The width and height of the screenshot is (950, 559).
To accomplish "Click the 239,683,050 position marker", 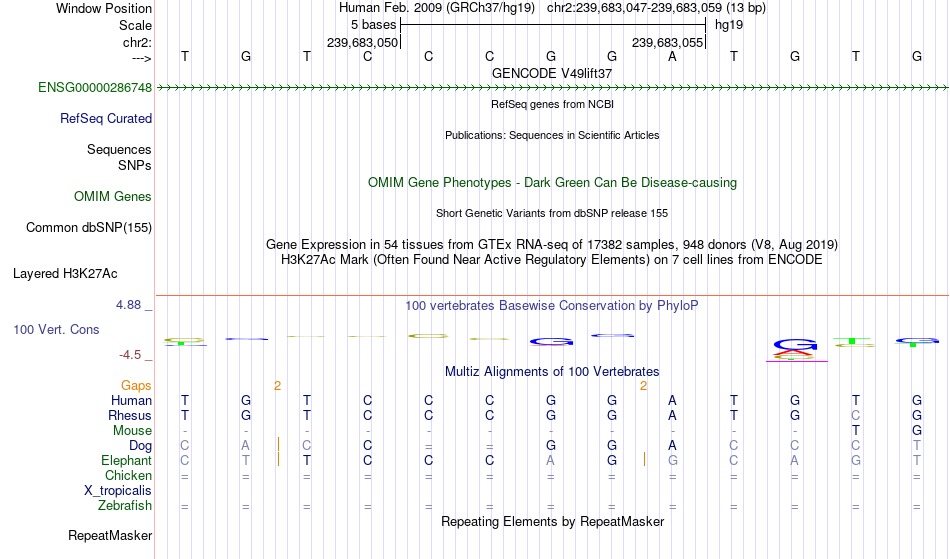I will click(x=362, y=43).
